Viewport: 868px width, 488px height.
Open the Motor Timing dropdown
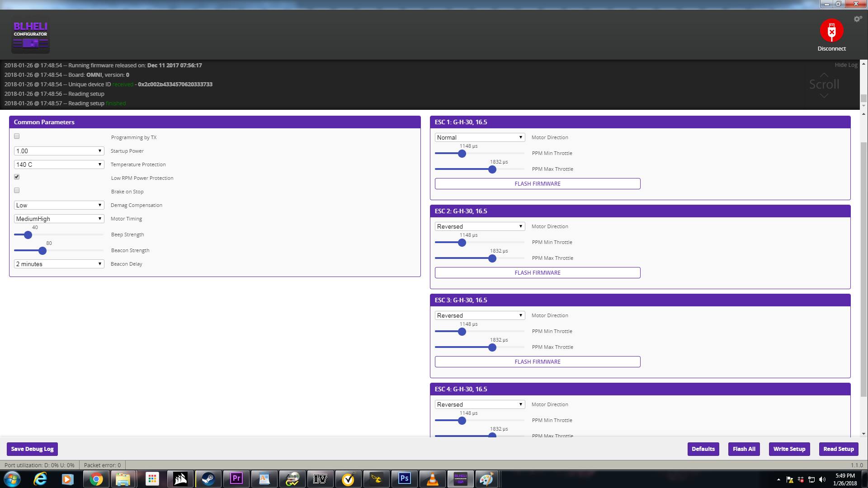[x=59, y=219]
